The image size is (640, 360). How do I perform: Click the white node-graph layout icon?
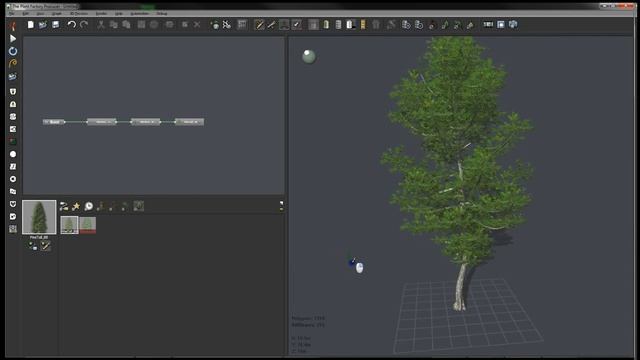tap(227, 25)
